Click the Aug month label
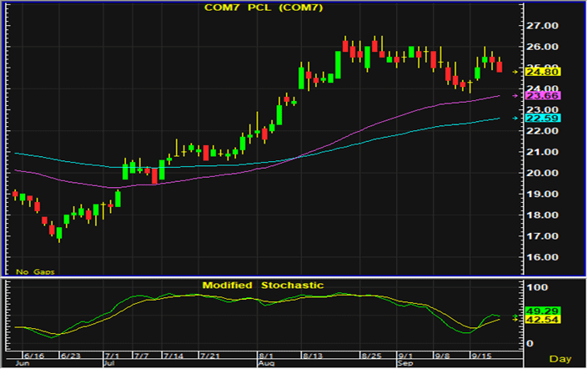588x369 pixels. (x=264, y=364)
